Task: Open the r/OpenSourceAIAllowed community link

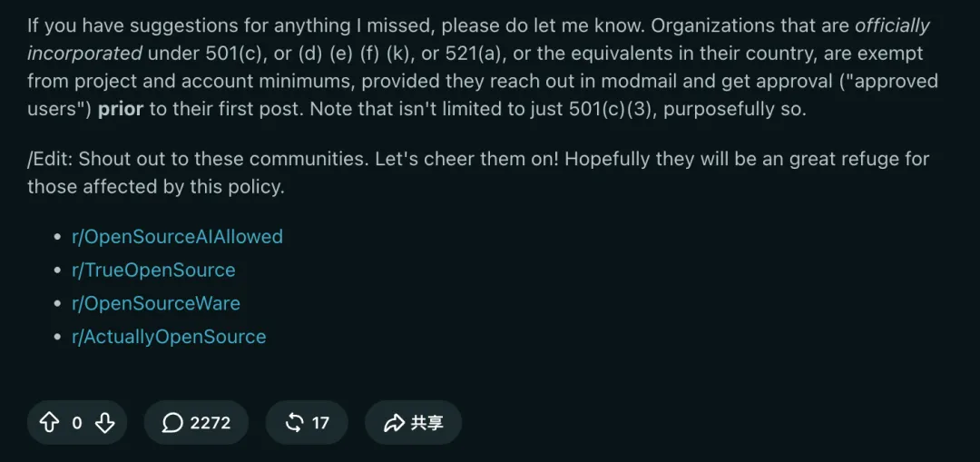Action: pos(178,236)
